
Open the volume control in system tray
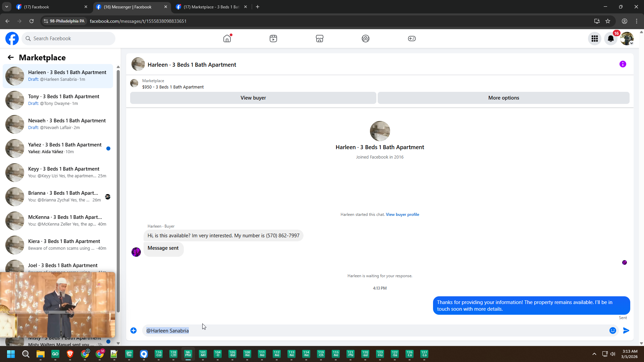point(613,354)
